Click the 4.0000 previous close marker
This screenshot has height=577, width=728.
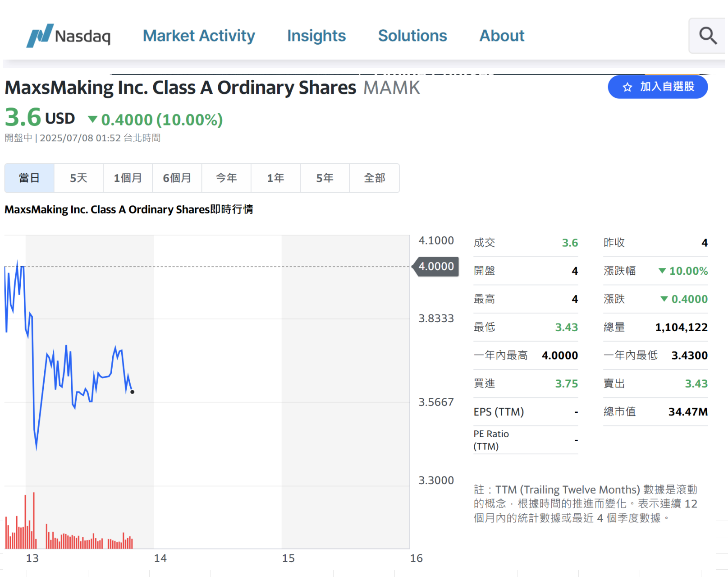[x=436, y=266]
